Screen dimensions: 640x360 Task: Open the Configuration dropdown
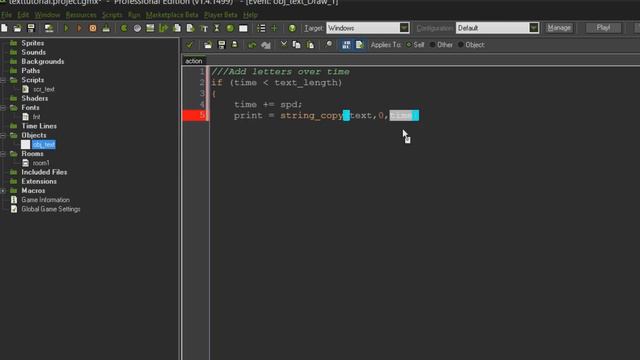pos(533,28)
